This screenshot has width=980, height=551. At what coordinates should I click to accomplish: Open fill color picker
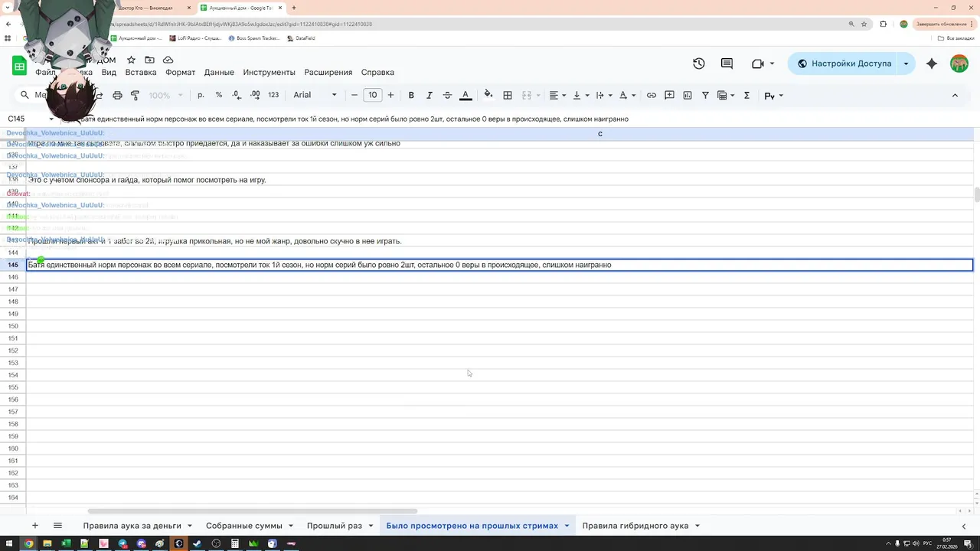click(x=488, y=95)
